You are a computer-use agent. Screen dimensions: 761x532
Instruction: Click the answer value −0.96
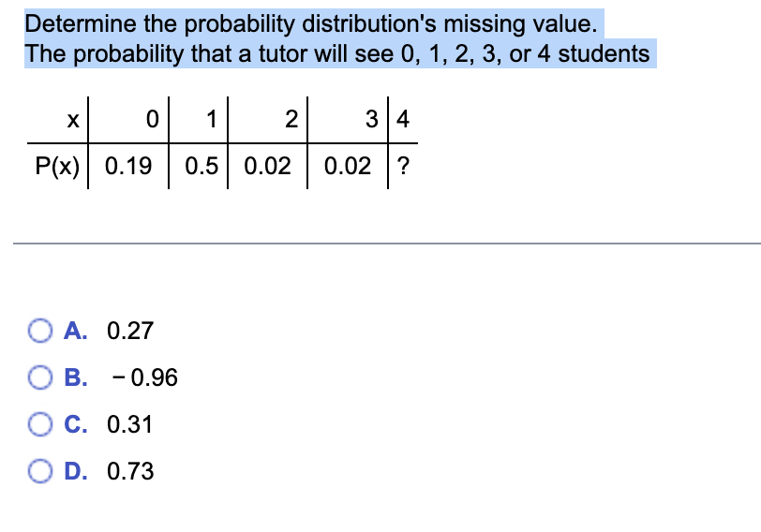point(144,377)
